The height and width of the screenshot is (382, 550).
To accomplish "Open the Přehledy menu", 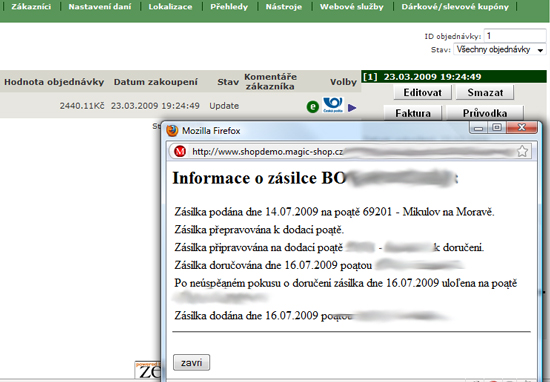I will tap(229, 7).
